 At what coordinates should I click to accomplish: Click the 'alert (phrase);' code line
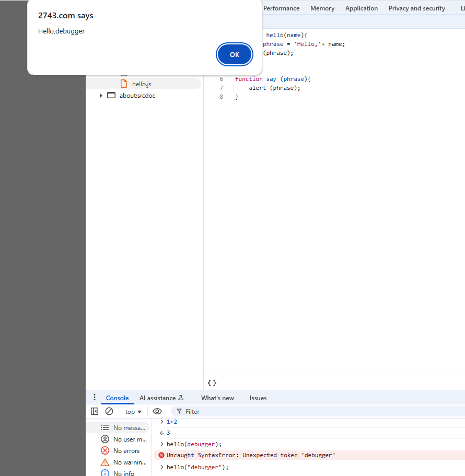click(x=274, y=88)
